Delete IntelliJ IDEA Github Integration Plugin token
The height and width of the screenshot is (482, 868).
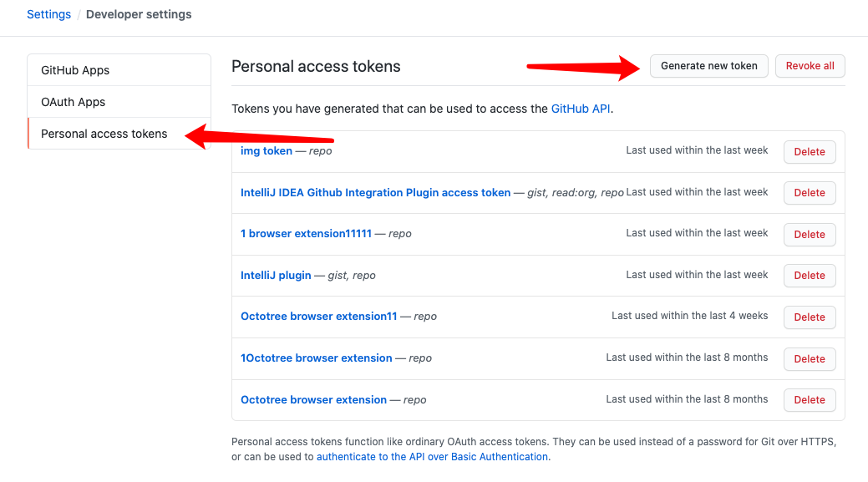[809, 193]
